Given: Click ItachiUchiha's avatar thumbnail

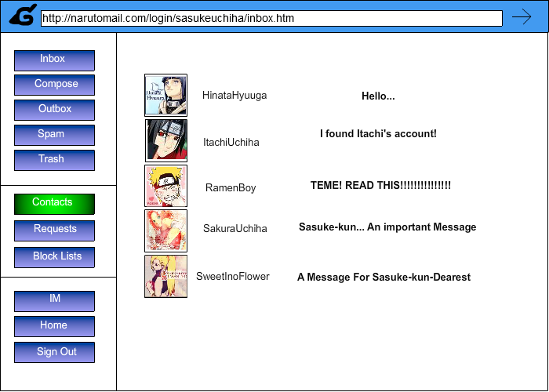Looking at the screenshot, I should [166, 140].
